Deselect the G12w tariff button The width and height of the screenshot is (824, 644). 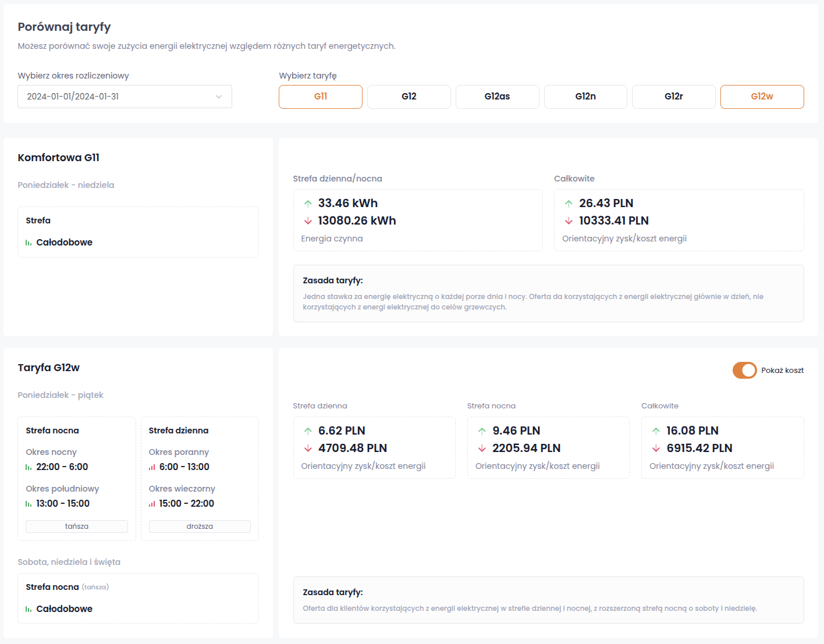762,97
